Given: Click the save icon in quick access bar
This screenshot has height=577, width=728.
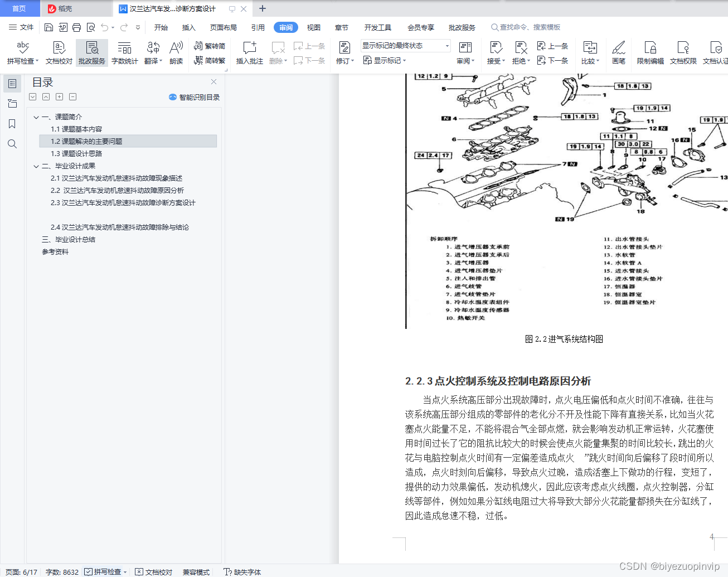Looking at the screenshot, I should point(48,27).
